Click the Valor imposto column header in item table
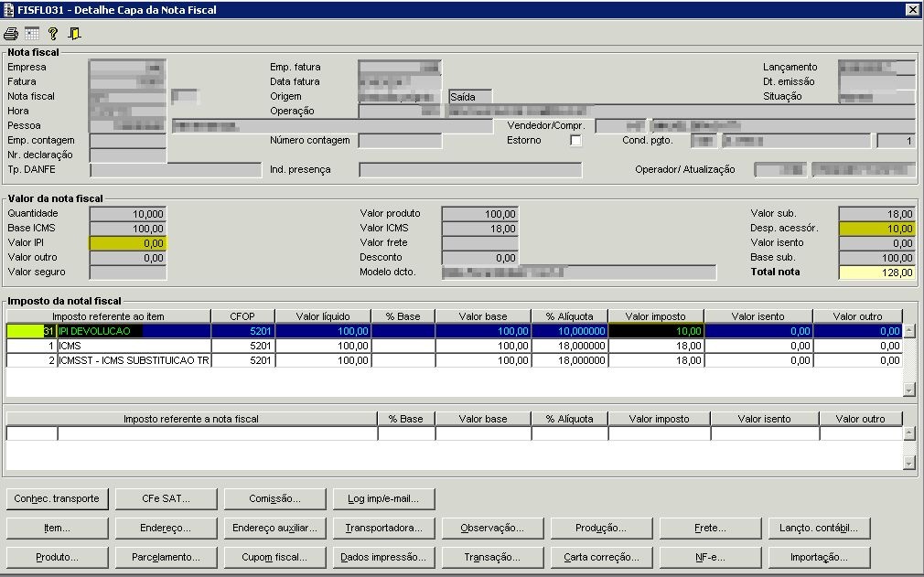The width and height of the screenshot is (924, 577). 656,316
